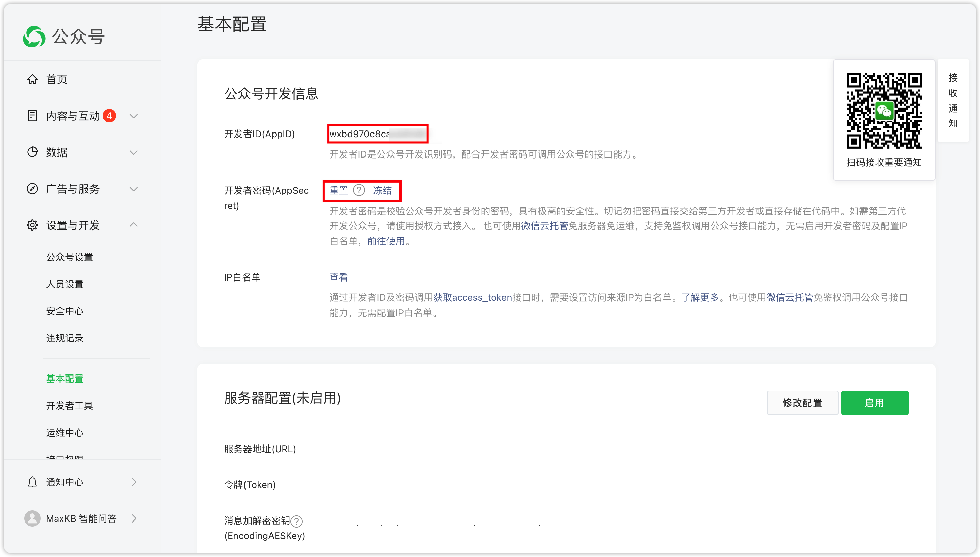Click the question mark icon beside 重置
The width and height of the screenshot is (980, 557).
tap(359, 190)
